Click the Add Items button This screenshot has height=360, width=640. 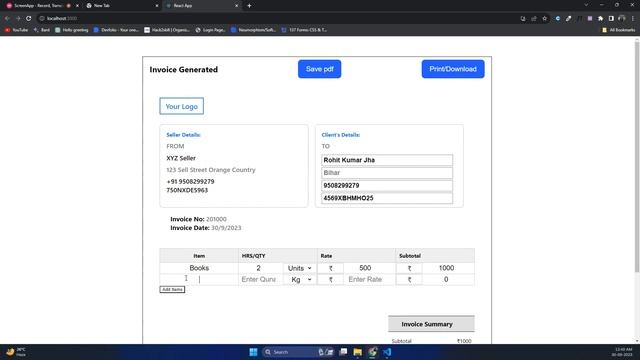(172, 289)
